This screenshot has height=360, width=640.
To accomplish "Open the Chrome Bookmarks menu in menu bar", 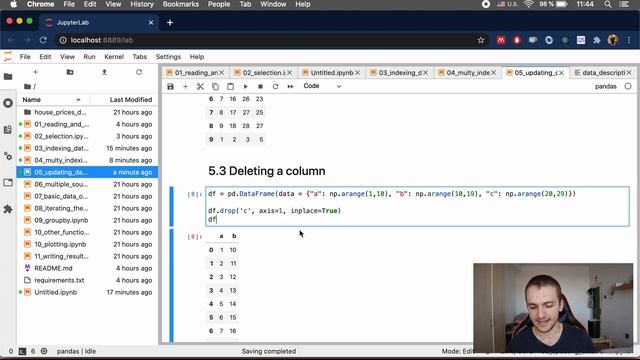I will (180, 4).
